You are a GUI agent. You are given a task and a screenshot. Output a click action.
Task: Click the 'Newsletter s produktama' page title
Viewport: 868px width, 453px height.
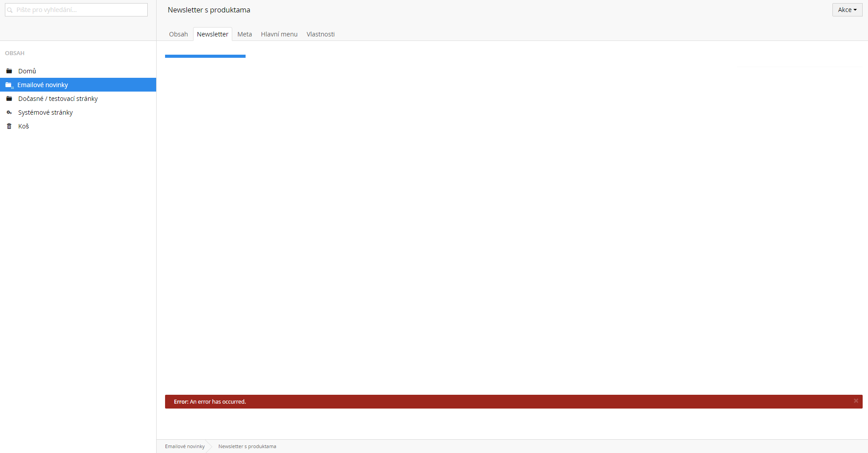(209, 10)
